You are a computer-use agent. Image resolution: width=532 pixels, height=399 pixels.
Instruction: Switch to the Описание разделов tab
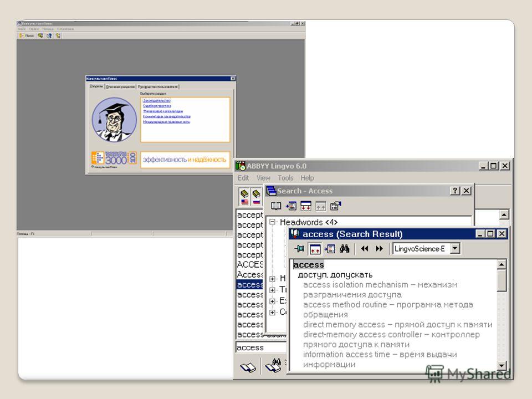pyautogui.click(x=120, y=86)
